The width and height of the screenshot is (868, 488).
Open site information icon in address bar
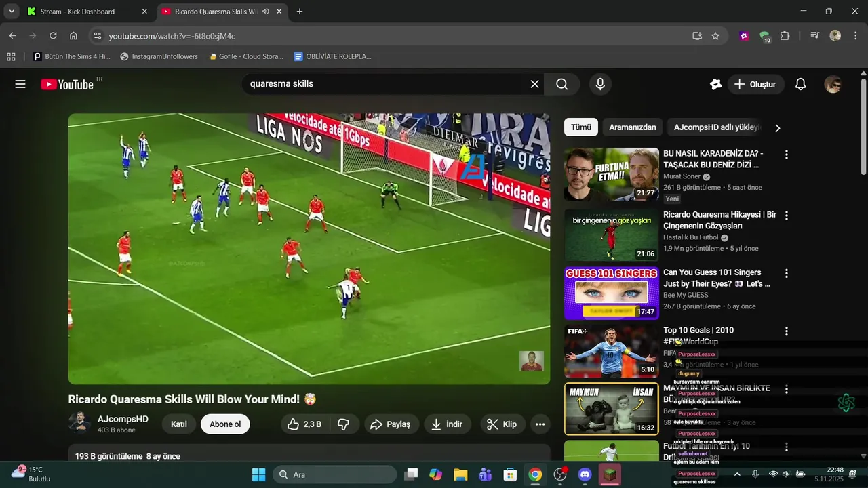[x=97, y=36]
